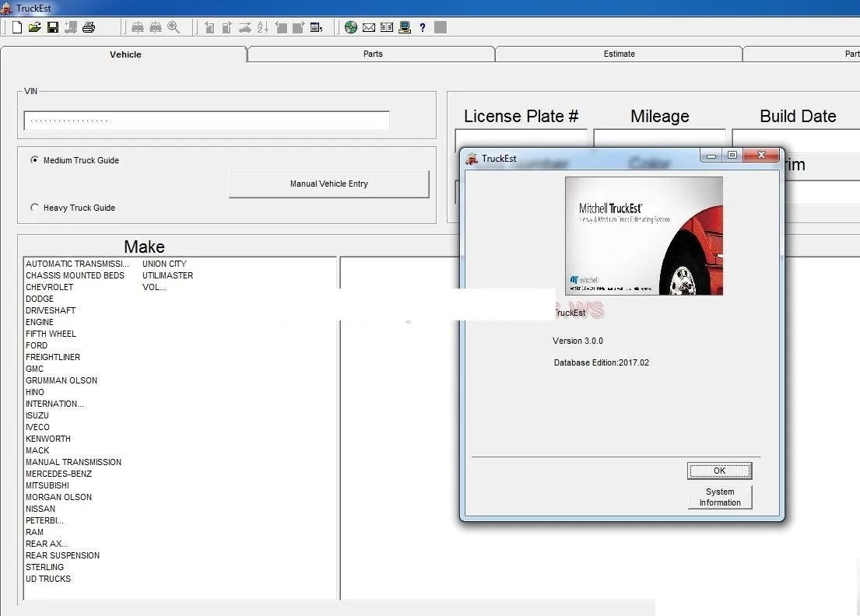This screenshot has width=860, height=616.
Task: Click the New document toolbar icon
Action: 17,27
